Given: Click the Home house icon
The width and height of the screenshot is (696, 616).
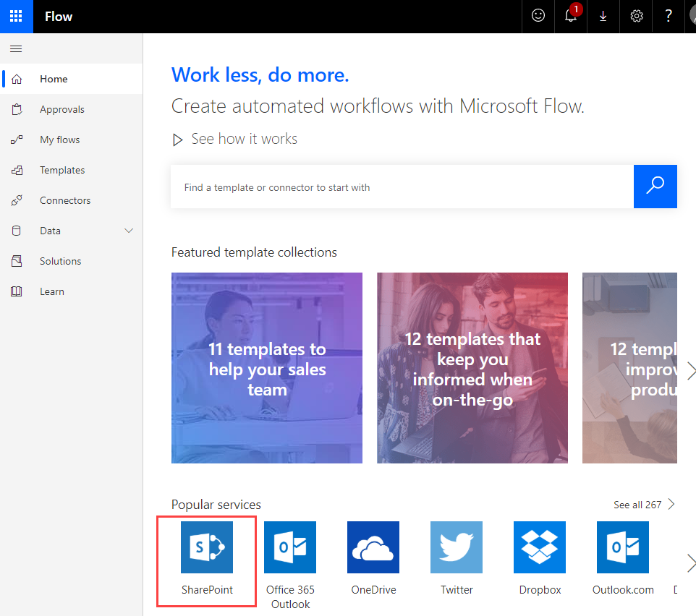Looking at the screenshot, I should [17, 79].
